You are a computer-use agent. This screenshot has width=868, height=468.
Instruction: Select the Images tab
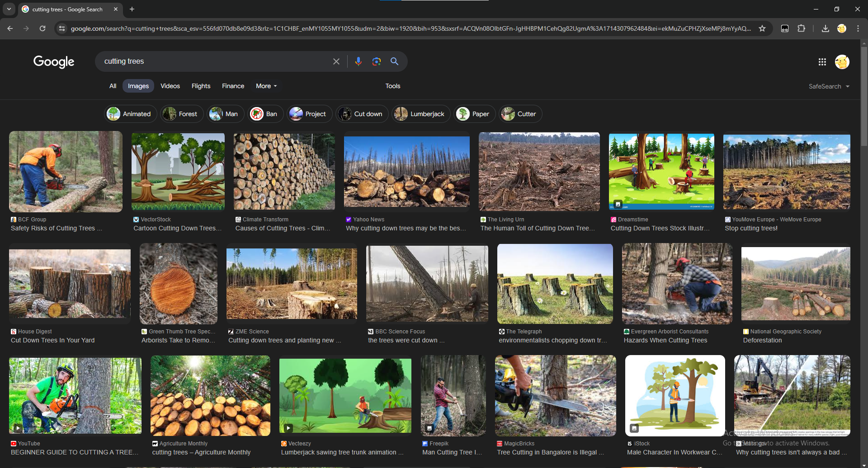pos(138,86)
